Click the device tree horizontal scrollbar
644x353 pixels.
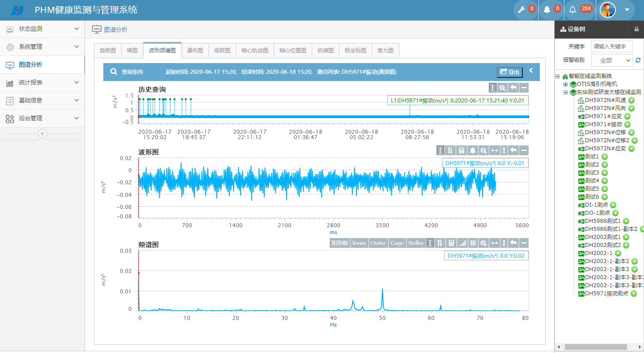595,347
